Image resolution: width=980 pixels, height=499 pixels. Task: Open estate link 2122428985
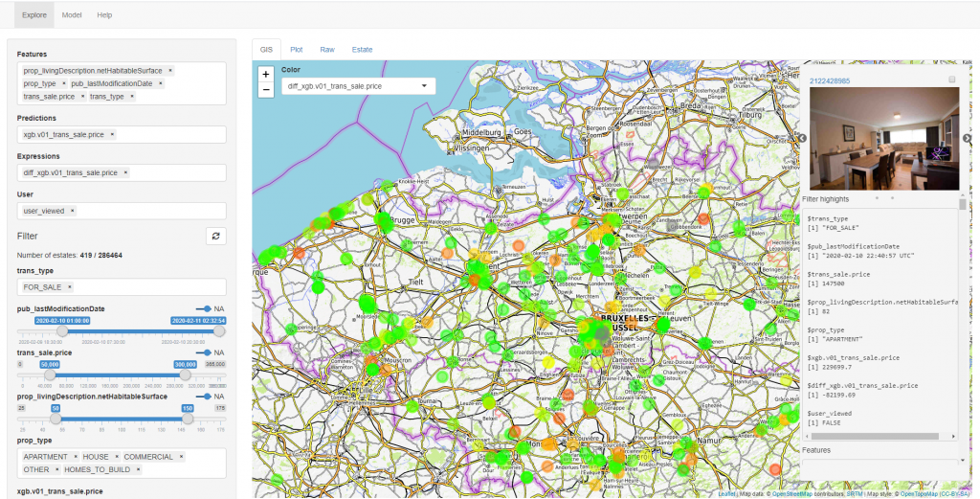pyautogui.click(x=830, y=80)
